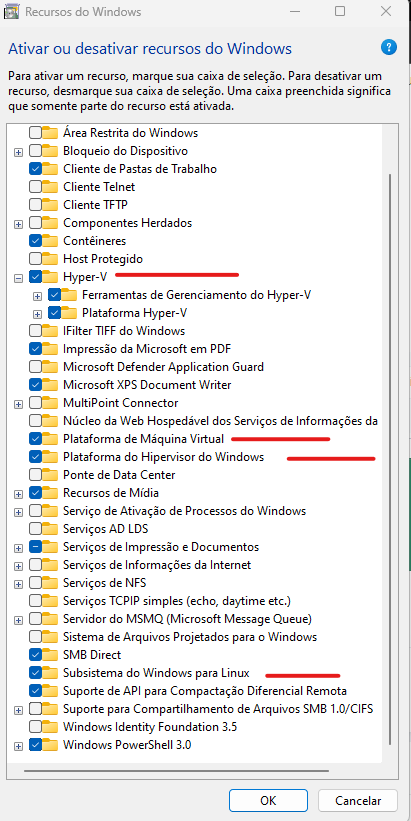The width and height of the screenshot is (411, 821).
Task: Select the Microsoft XPS Document Writer item
Action: point(147,385)
